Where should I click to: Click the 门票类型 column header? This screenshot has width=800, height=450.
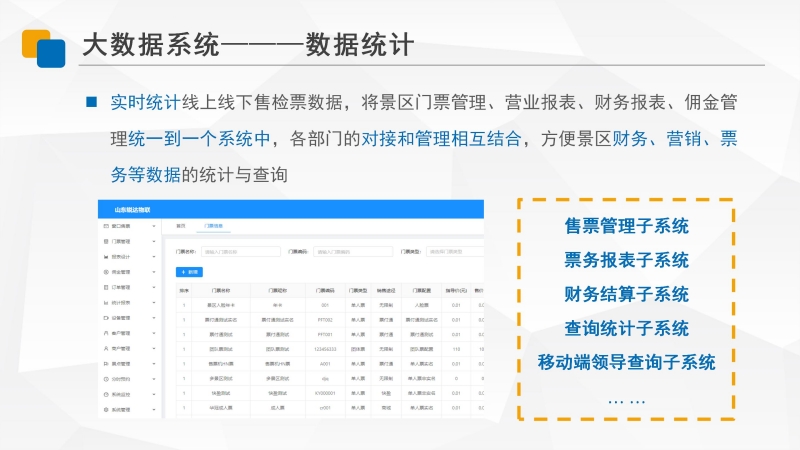pyautogui.click(x=358, y=290)
